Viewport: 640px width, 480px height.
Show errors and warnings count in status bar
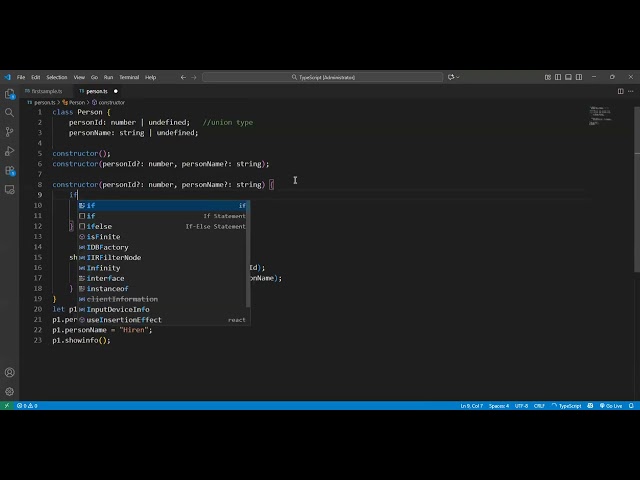(27, 406)
